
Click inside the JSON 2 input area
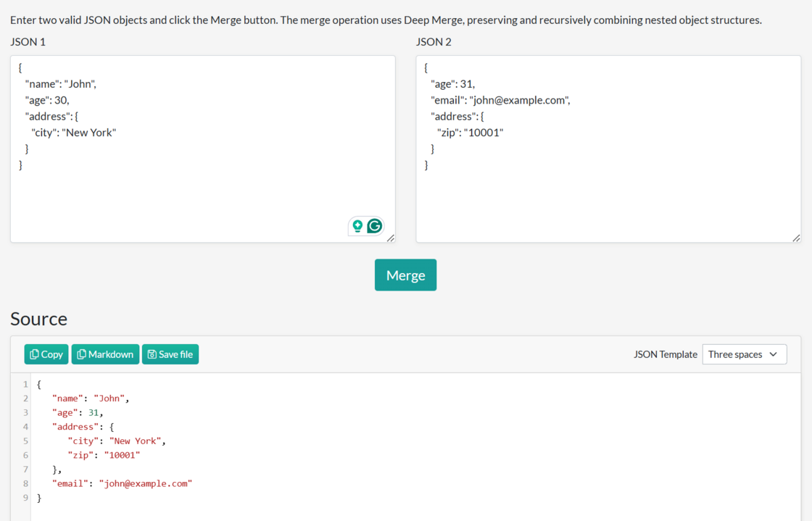pos(608,149)
